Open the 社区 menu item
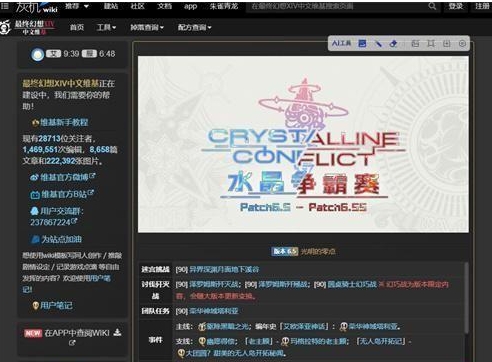 137,6
